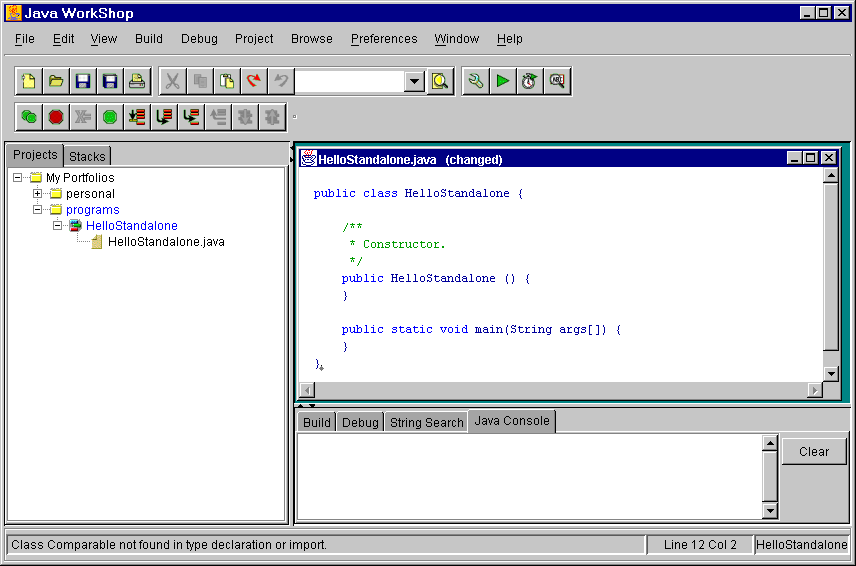Run the project with green play icon
The width and height of the screenshot is (856, 566).
coord(503,81)
